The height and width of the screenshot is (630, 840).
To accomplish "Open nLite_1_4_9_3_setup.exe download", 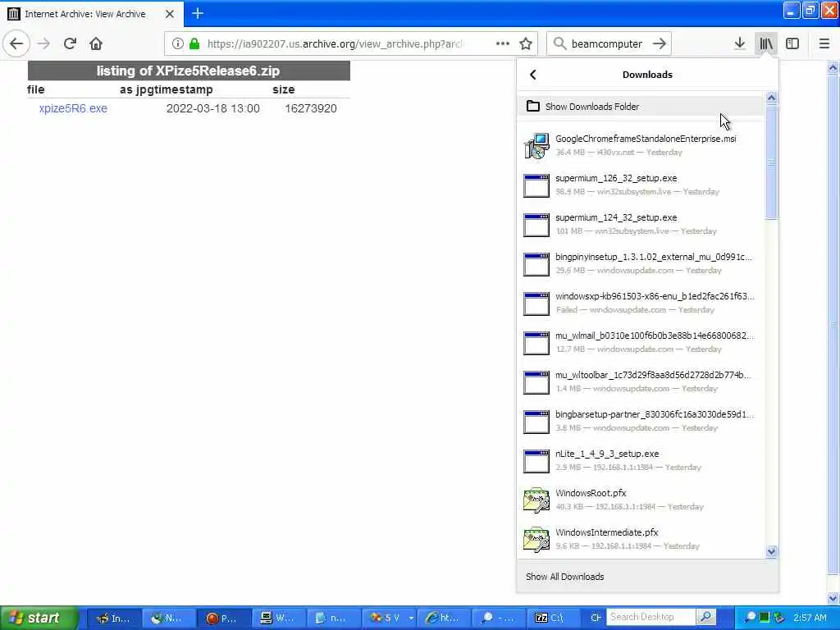I will point(641,460).
